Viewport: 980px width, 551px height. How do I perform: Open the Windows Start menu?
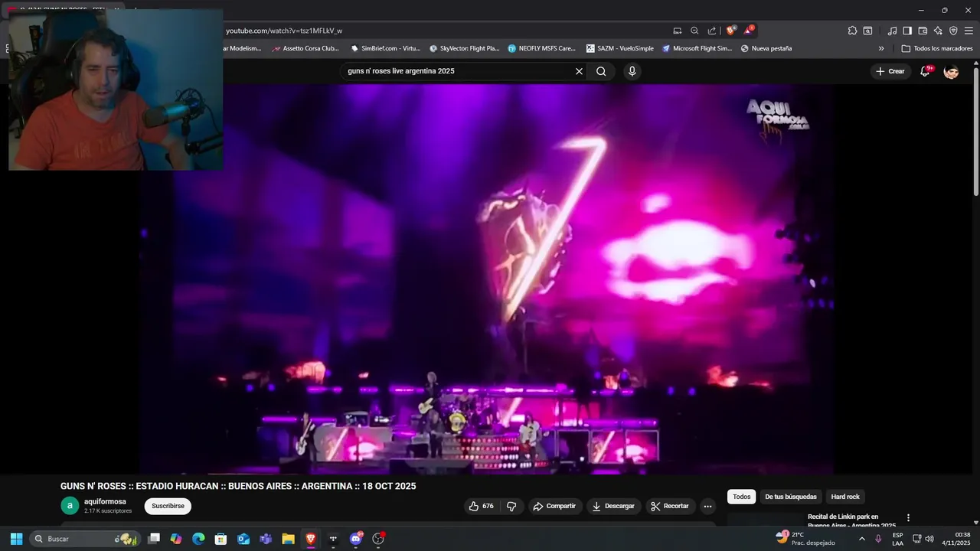[x=16, y=539]
